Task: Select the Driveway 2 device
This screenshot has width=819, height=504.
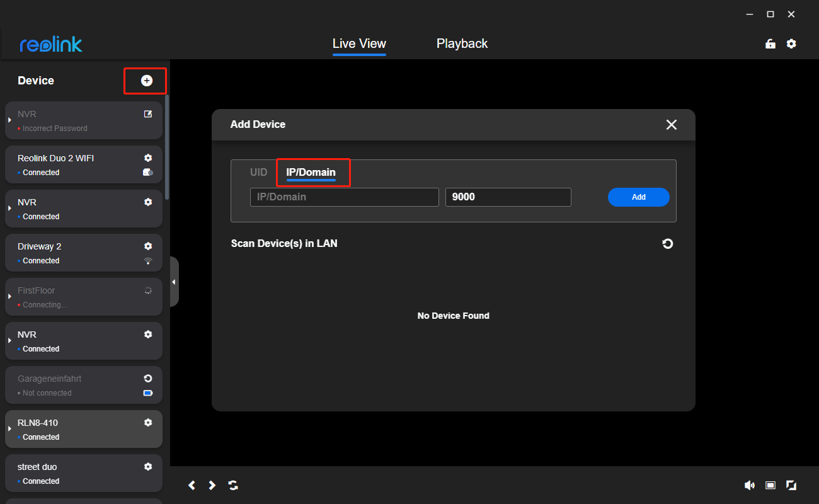Action: pos(84,253)
